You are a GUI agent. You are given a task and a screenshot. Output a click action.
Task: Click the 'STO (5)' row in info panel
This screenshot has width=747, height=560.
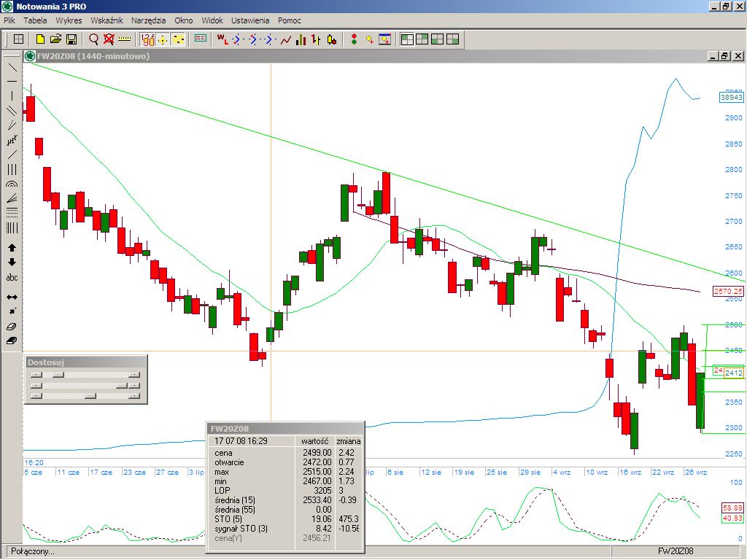click(285, 519)
